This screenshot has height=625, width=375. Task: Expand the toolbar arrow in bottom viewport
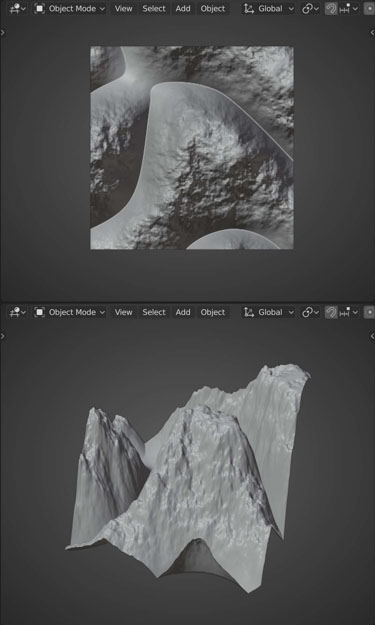[x=3, y=336]
